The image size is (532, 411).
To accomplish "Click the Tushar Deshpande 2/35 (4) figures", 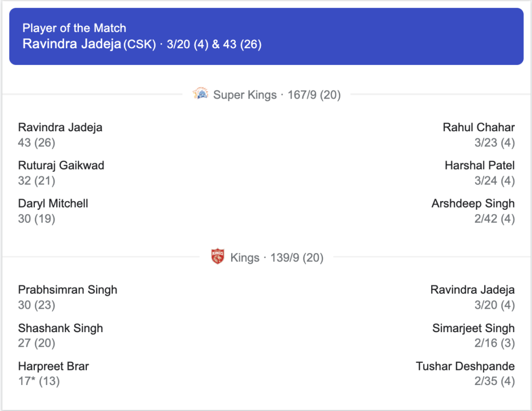I will coord(495,381).
